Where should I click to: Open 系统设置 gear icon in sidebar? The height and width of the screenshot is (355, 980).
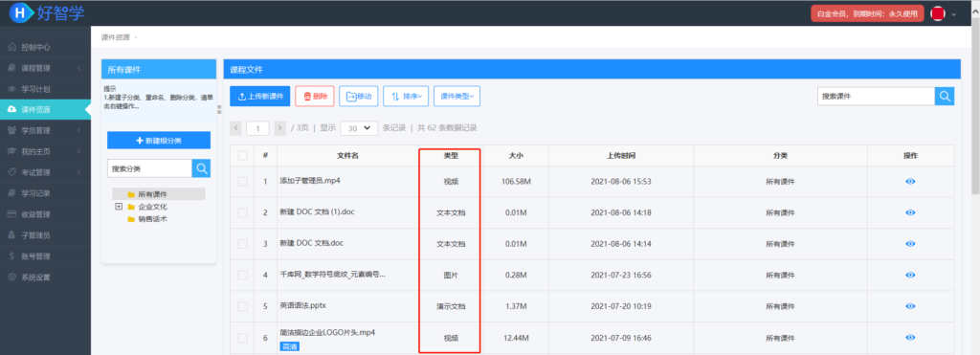pos(11,277)
